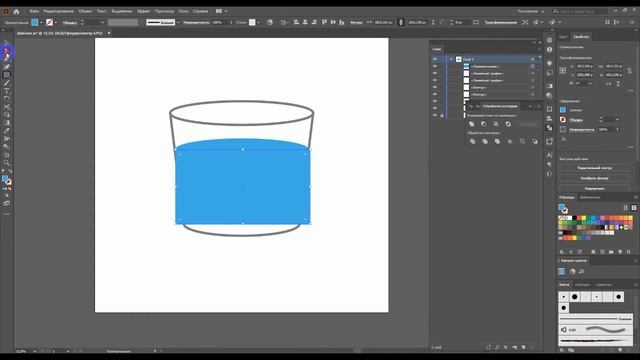The height and width of the screenshot is (360, 640).
Task: Toggle visibility of the first <Контур> row
Action: click(435, 87)
